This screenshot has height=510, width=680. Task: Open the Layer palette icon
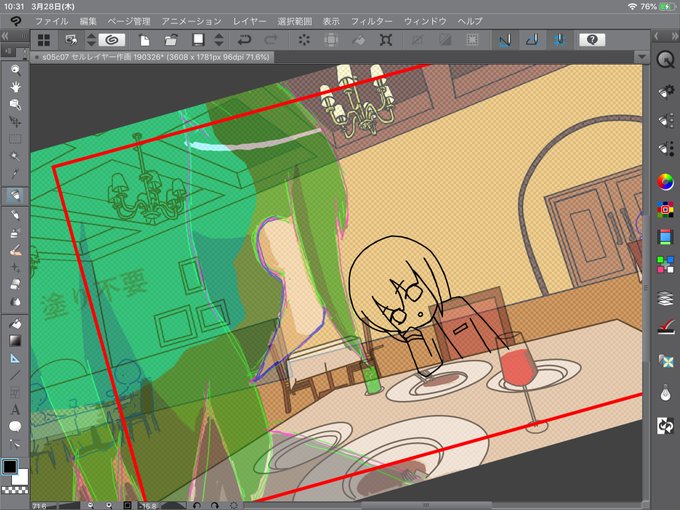[665, 298]
